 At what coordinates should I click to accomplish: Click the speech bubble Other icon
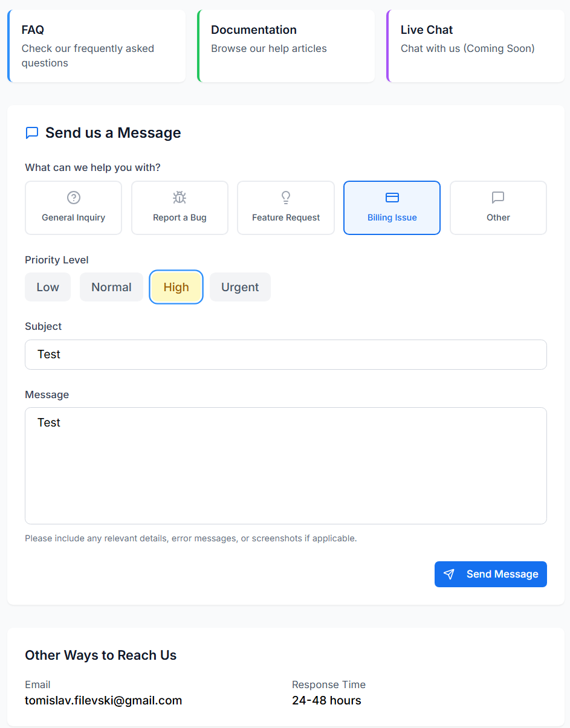tap(498, 198)
